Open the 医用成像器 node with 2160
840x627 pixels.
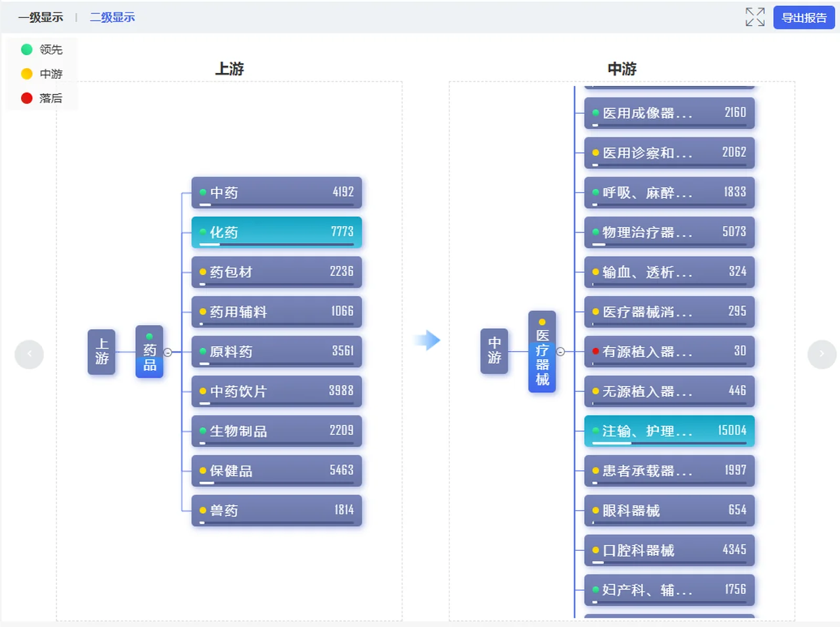click(669, 114)
